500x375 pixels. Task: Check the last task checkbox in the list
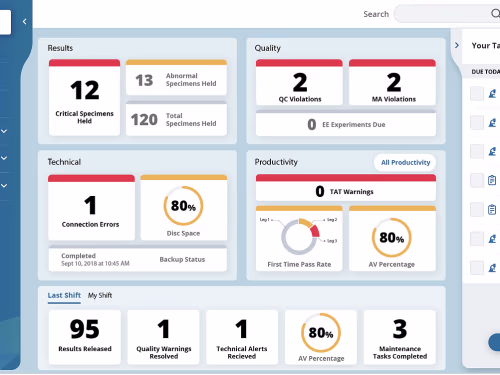pyautogui.click(x=477, y=268)
